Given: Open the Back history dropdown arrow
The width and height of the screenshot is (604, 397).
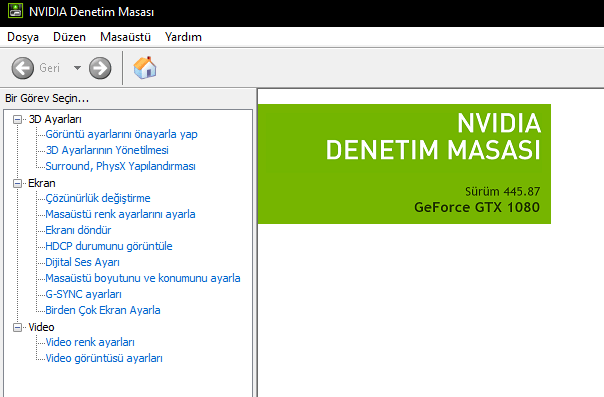Looking at the screenshot, I should point(77,68).
